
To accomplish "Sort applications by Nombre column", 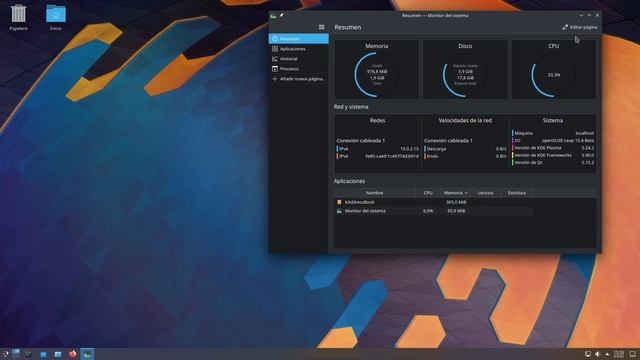I will click(x=374, y=193).
